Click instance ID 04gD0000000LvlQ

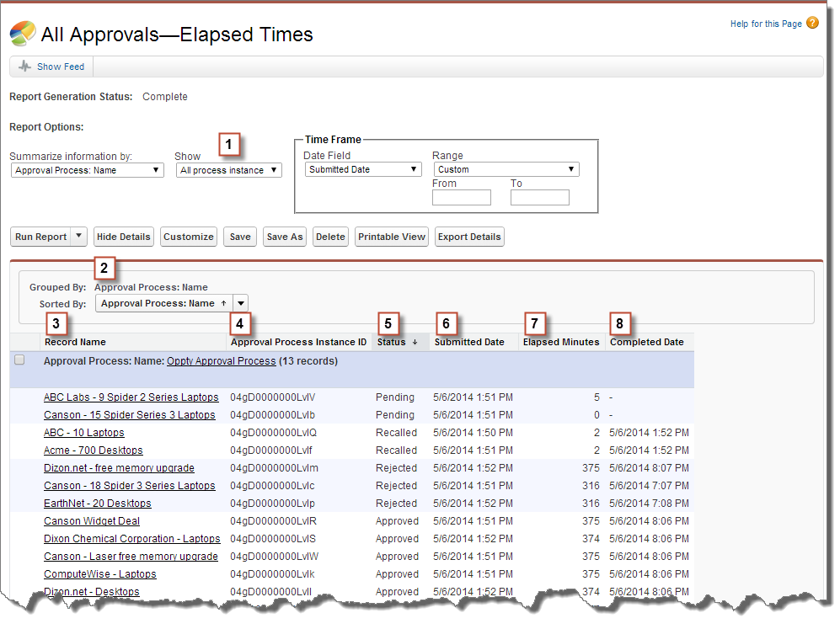click(x=273, y=433)
